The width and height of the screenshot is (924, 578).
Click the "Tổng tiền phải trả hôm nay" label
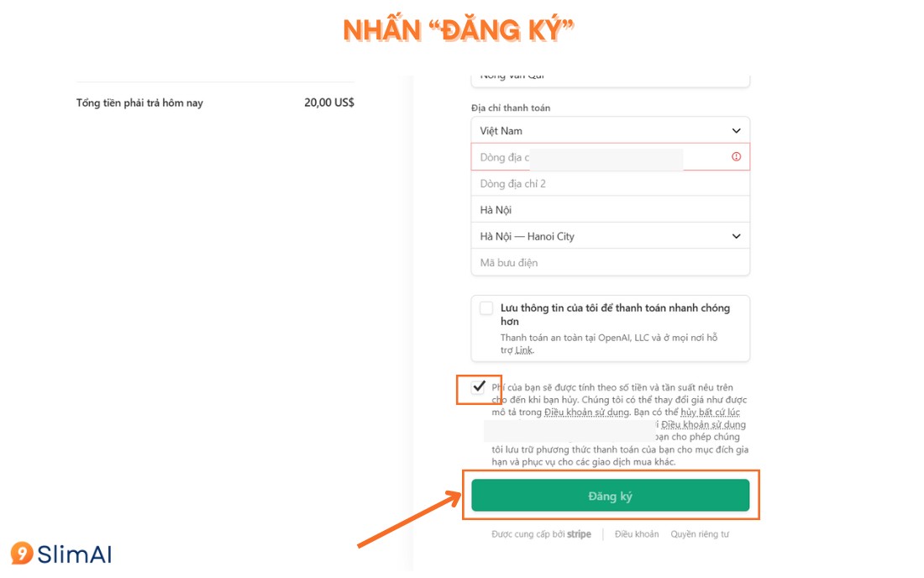coord(139,103)
